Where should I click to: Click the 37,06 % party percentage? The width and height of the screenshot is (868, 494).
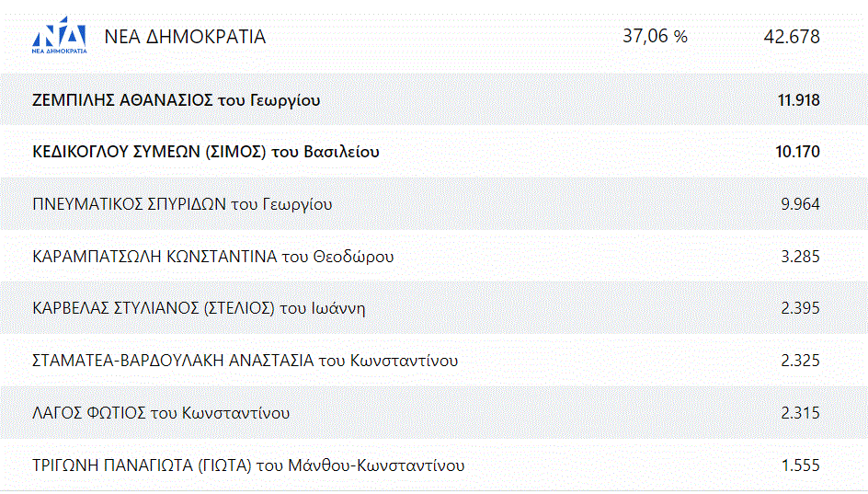pyautogui.click(x=655, y=37)
